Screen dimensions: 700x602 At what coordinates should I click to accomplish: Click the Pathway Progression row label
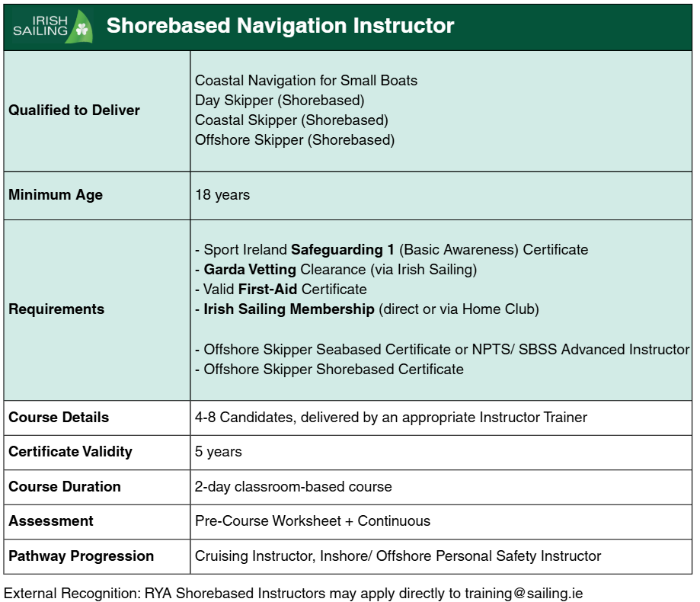(81, 556)
